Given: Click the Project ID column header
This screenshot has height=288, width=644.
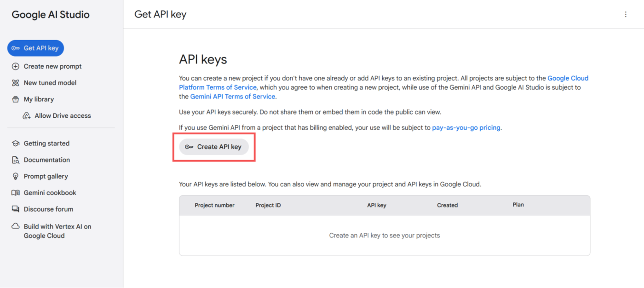Looking at the screenshot, I should click(x=268, y=205).
